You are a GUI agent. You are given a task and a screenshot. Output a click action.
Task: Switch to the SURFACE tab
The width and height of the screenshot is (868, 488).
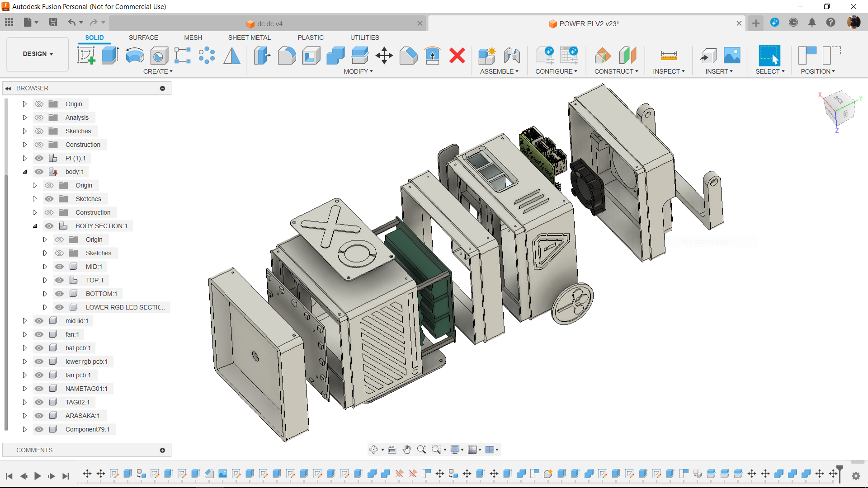click(x=143, y=38)
